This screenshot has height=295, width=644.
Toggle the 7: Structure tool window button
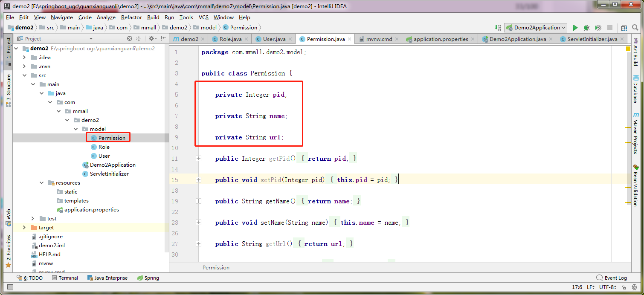click(x=8, y=90)
